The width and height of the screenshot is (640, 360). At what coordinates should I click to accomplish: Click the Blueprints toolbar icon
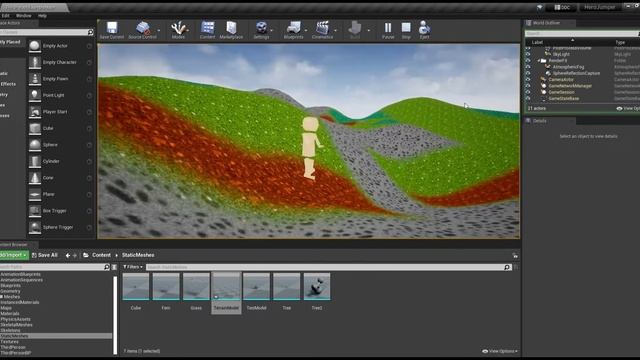pos(293,28)
